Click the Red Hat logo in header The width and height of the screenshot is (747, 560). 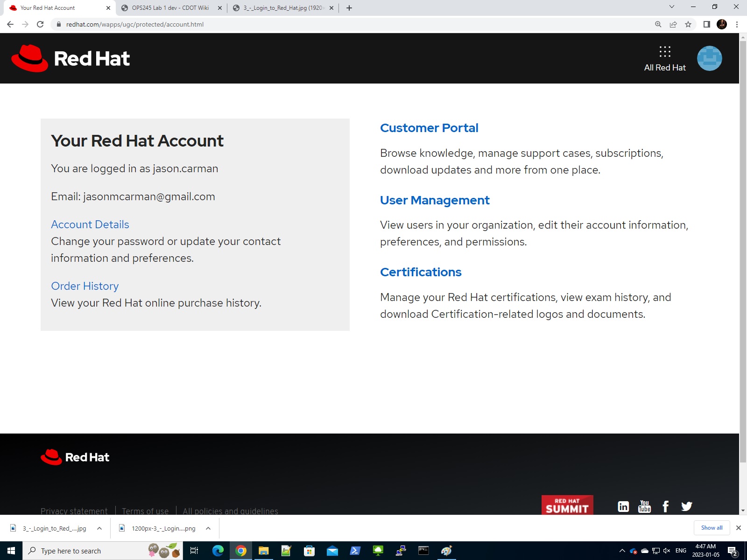tap(70, 58)
